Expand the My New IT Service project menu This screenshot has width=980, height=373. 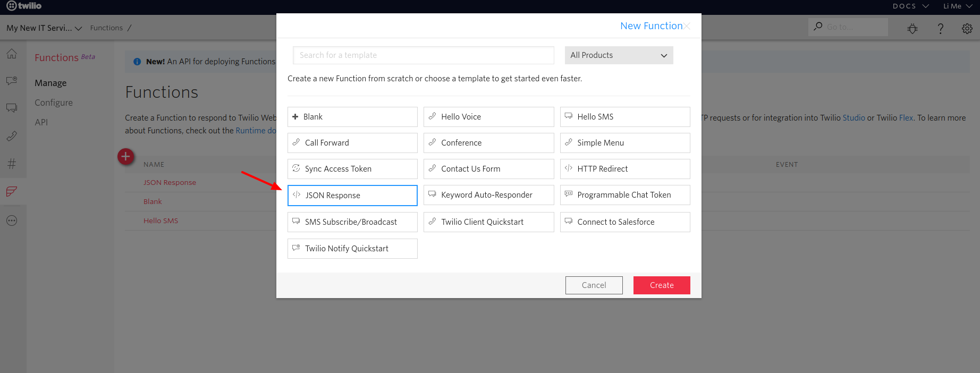coord(44,28)
